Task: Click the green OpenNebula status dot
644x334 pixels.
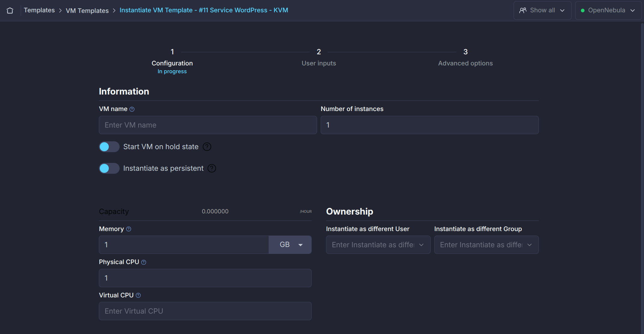Action: coord(583,11)
